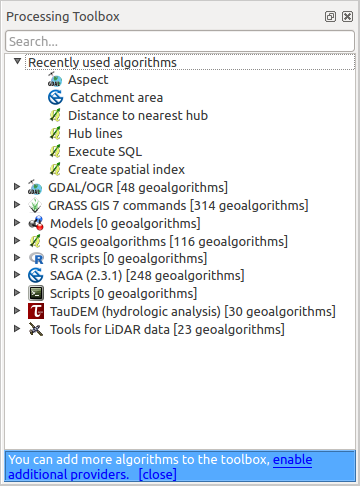Select Models [0 geoalgorithms] row
This screenshot has height=486, width=360.
[x=125, y=224]
